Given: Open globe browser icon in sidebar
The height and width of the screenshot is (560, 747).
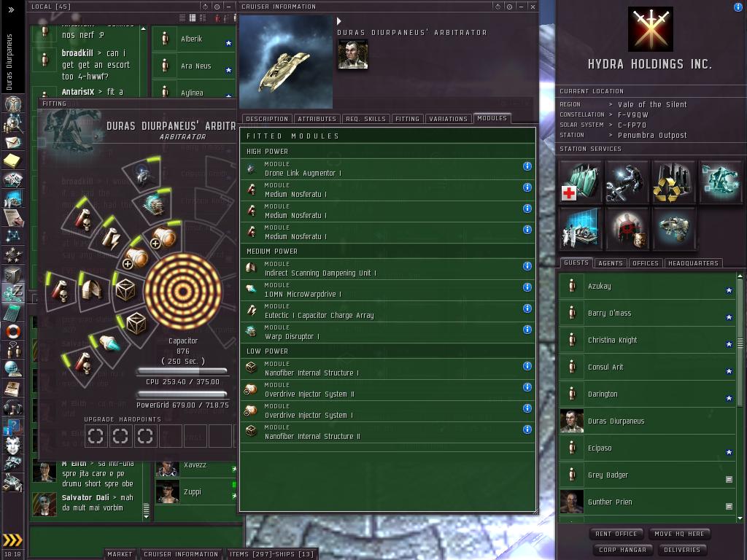Looking at the screenshot, I should pos(13,368).
